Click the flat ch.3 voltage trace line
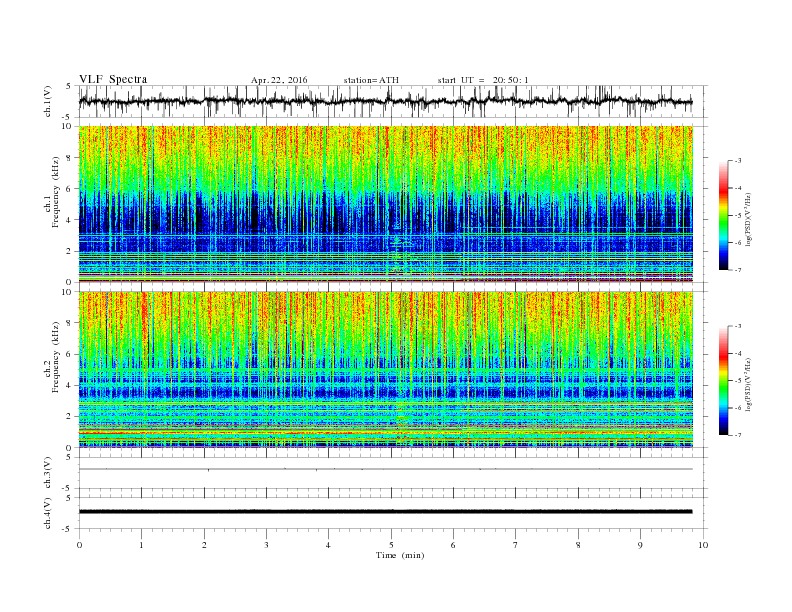This screenshot has height=612, width=792. [x=386, y=469]
